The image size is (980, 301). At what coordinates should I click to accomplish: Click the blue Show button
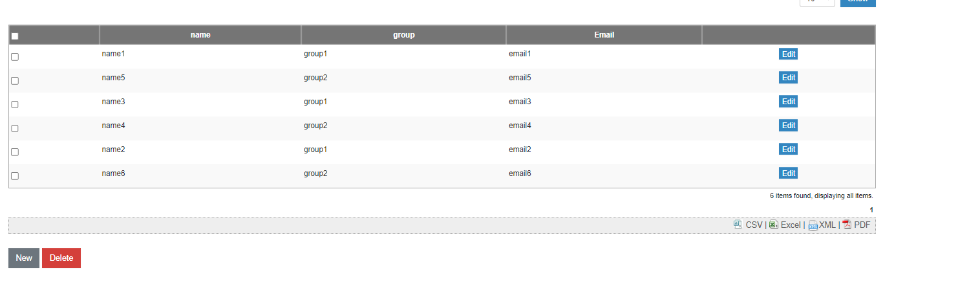click(858, 3)
